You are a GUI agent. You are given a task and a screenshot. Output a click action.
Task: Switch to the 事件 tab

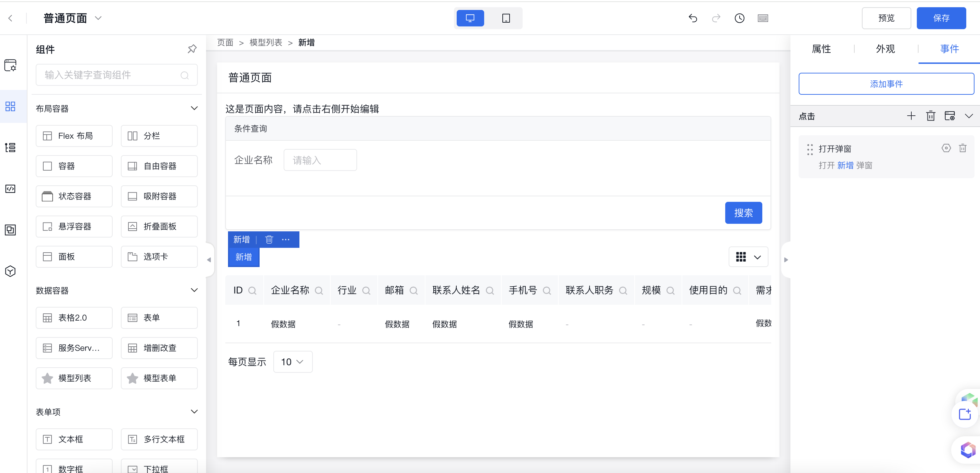coord(949,49)
